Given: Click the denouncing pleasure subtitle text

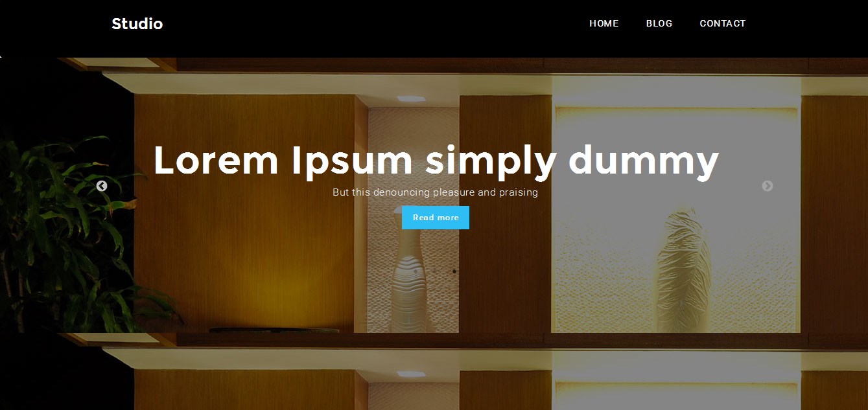Looking at the screenshot, I should pyautogui.click(x=435, y=192).
